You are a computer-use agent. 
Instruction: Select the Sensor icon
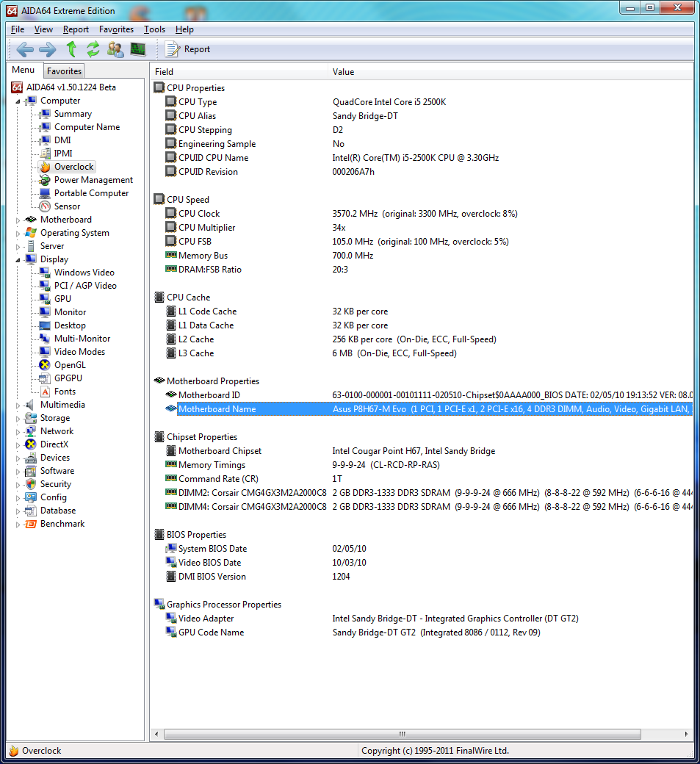pos(45,206)
